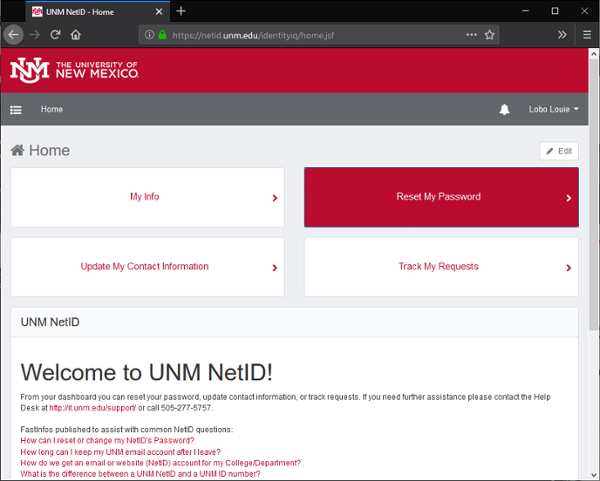Open page actions three-dot menu in address bar
This screenshot has width=600, height=481.
[471, 35]
